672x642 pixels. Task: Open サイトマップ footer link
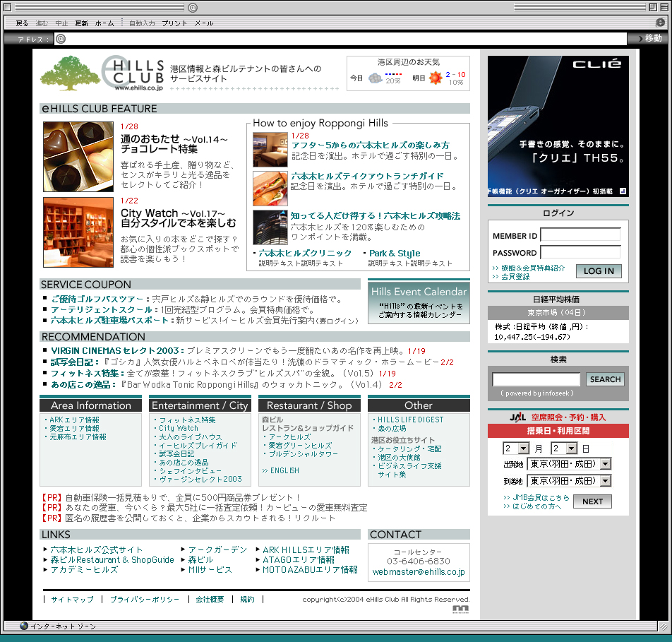72,599
